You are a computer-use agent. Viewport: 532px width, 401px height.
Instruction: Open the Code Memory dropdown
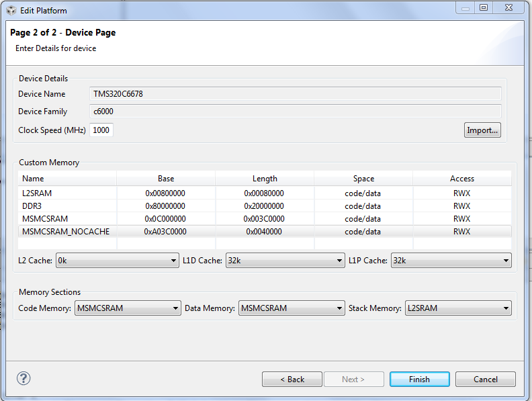click(x=128, y=308)
